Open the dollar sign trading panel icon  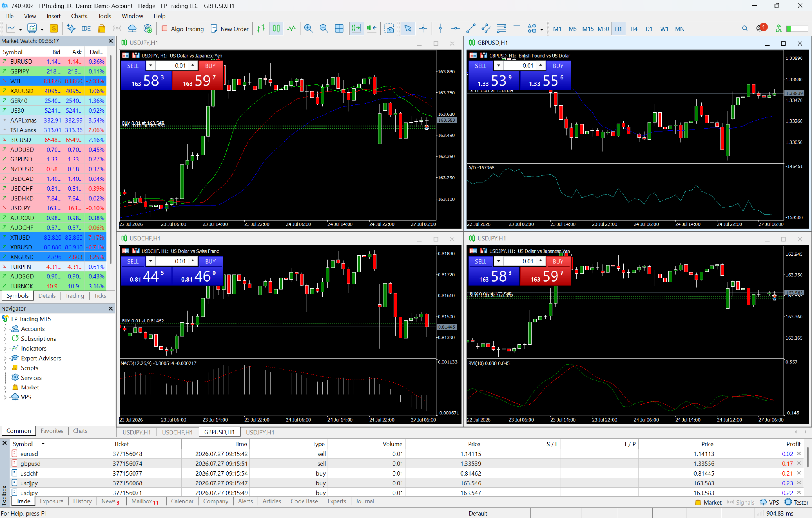pos(54,29)
